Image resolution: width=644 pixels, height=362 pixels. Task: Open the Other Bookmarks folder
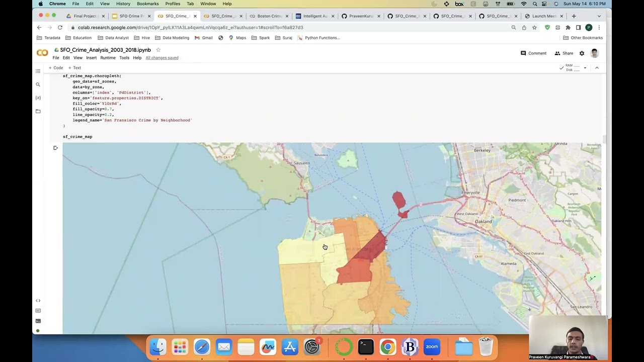(583, 38)
